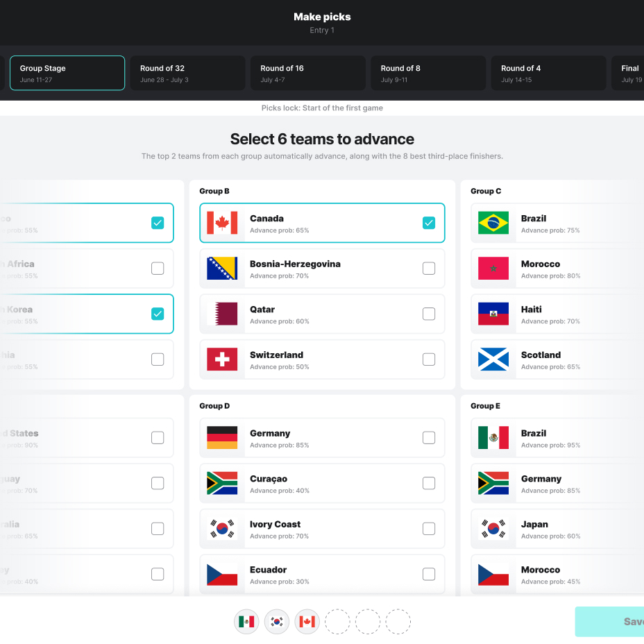Check the Curaçao checkbox
The image size is (644, 644).
429,483
